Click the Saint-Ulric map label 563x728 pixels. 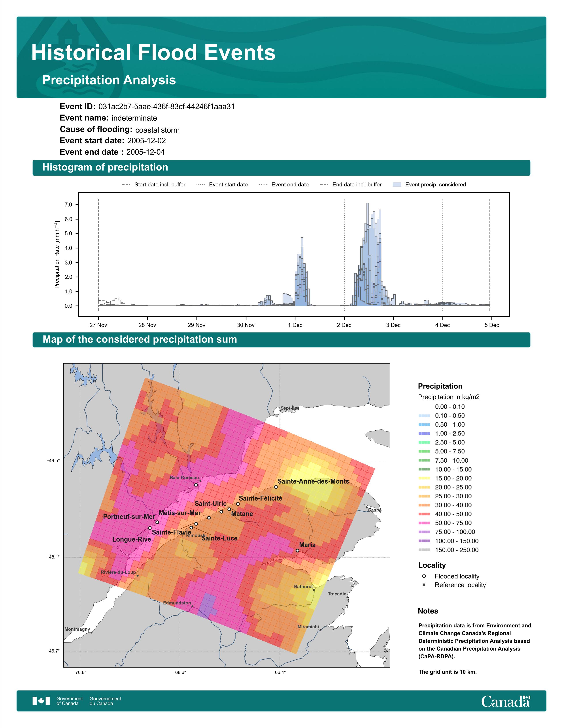211,504
